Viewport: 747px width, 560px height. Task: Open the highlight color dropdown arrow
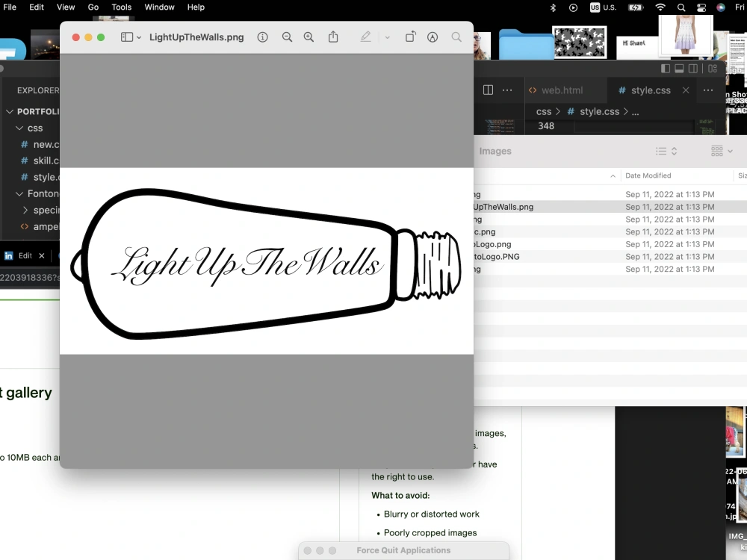pos(387,37)
